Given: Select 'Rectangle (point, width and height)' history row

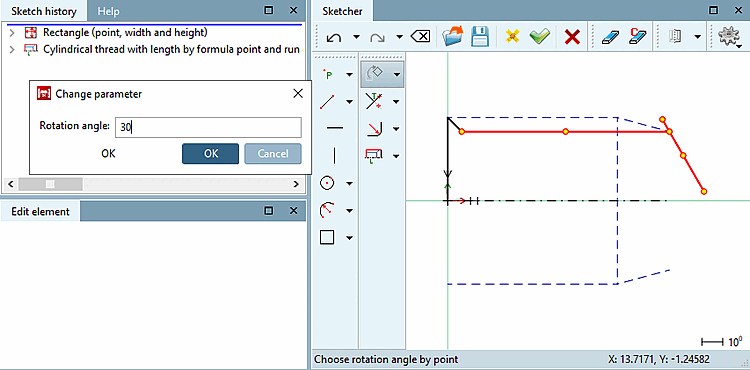Looking at the screenshot, I should pos(125,33).
